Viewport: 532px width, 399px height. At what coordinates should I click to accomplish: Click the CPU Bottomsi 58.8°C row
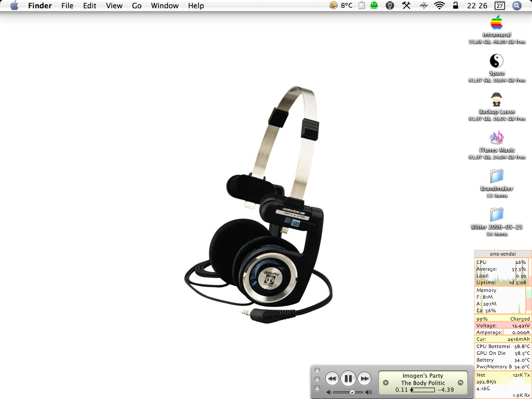pyautogui.click(x=503, y=347)
